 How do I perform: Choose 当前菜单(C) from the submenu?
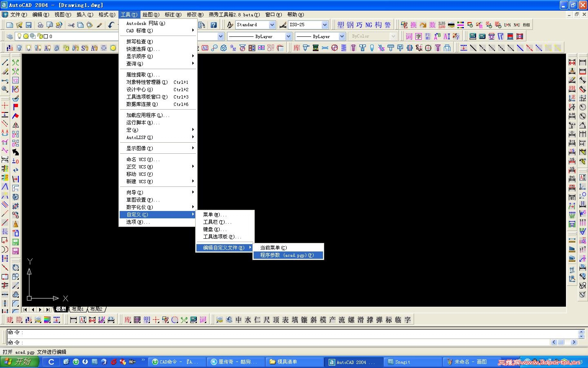click(288, 248)
